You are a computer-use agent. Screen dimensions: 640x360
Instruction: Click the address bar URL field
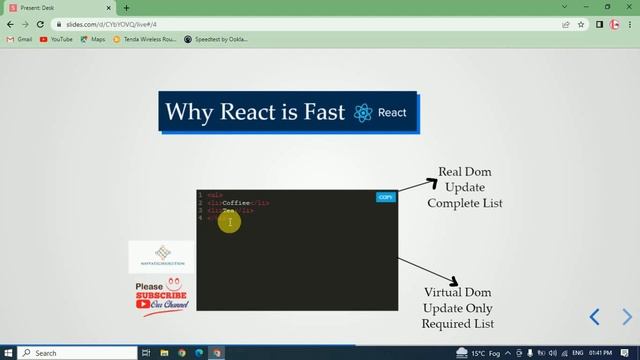[306, 24]
